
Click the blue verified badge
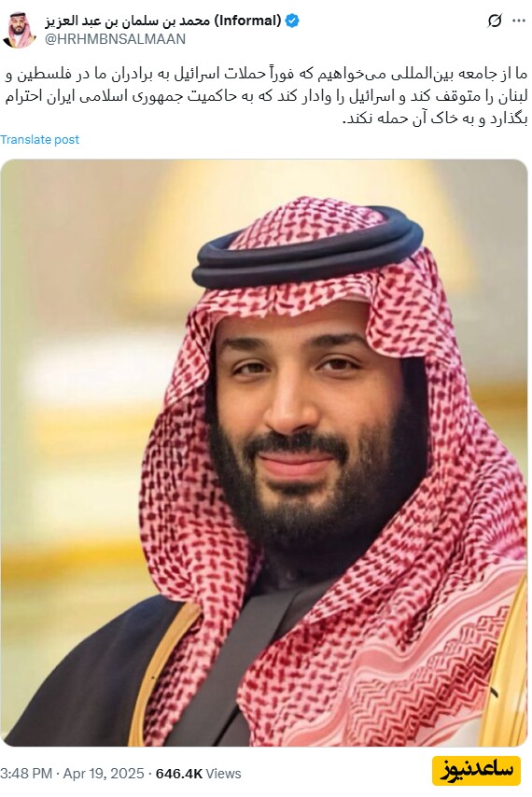291,21
